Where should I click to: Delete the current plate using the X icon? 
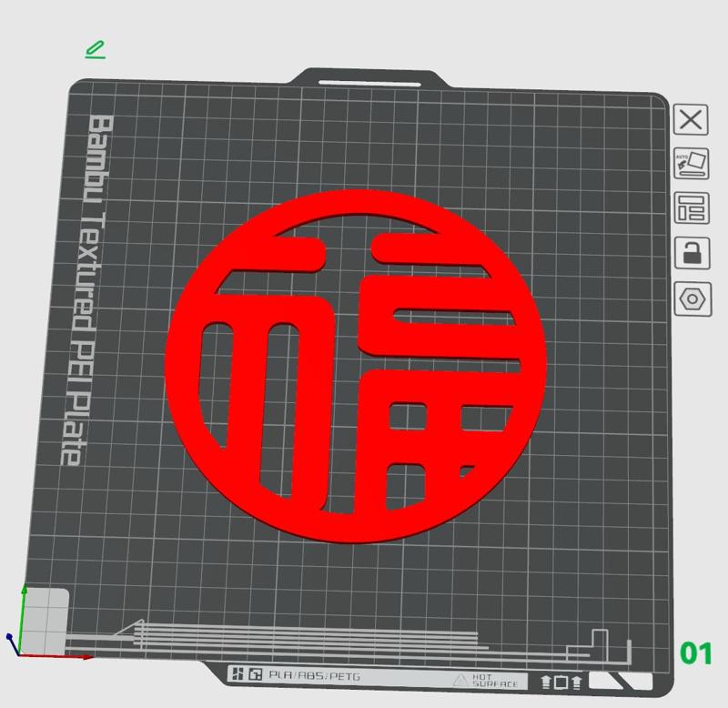tap(691, 119)
